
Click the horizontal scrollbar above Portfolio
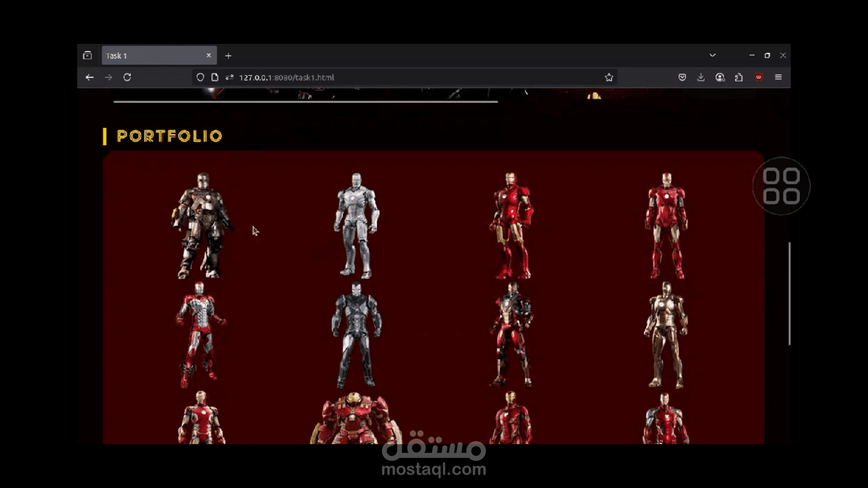click(306, 101)
